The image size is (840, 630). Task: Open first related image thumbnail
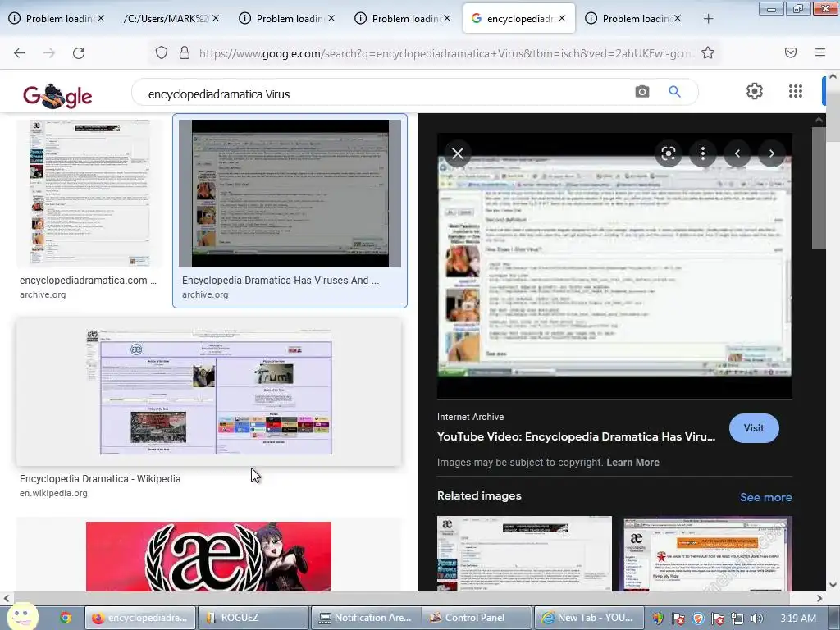coord(524,554)
